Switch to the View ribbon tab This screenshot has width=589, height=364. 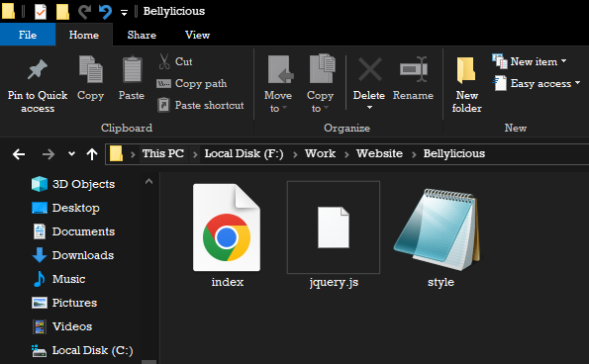click(197, 35)
